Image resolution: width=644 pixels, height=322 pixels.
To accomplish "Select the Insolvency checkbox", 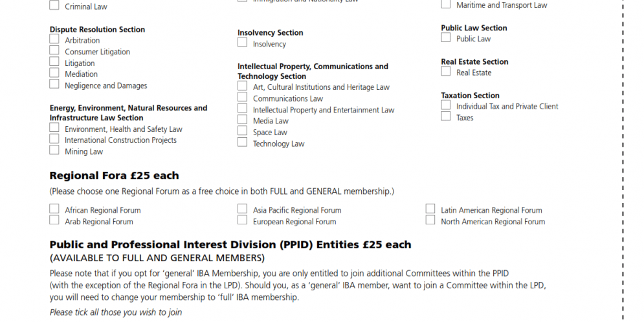I will (242, 43).
